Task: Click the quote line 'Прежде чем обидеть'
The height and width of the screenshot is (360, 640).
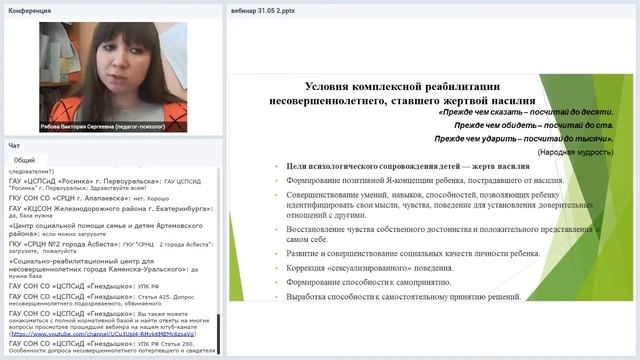Action: [534, 125]
